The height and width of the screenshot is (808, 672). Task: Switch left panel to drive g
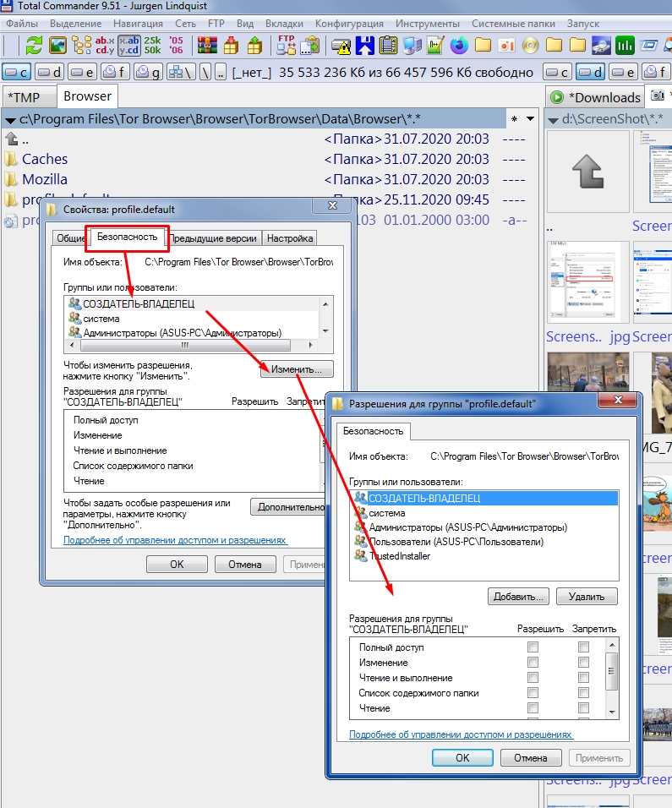click(147, 72)
